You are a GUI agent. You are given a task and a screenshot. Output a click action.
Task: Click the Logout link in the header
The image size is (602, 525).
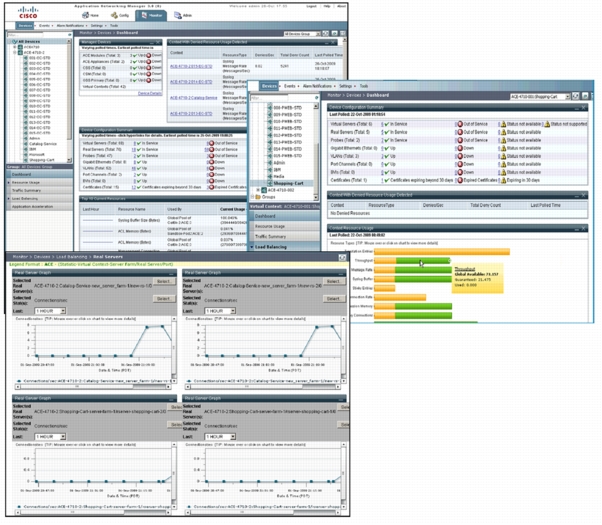tap(311, 6)
